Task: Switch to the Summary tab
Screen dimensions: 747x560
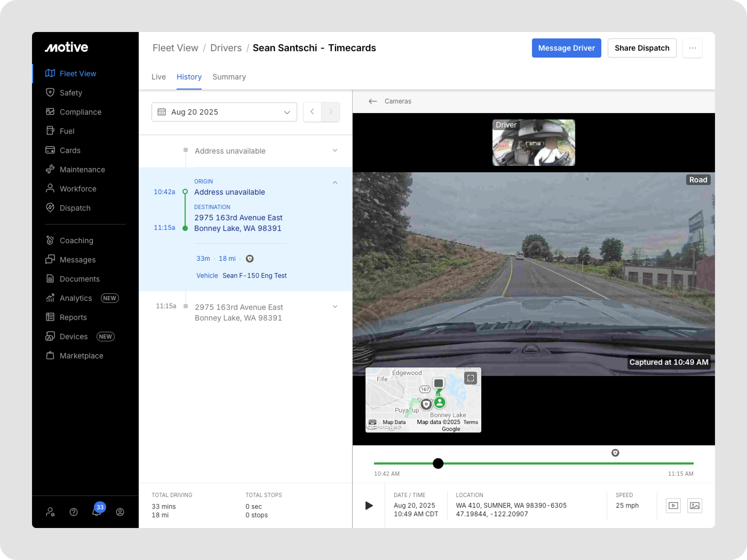Action: [229, 77]
